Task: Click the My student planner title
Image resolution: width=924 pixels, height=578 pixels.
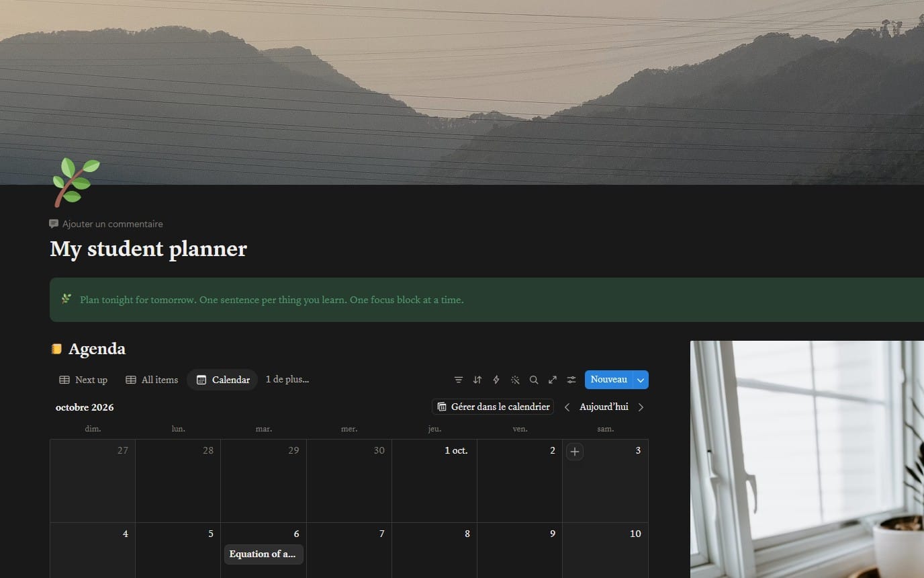Action: click(x=148, y=249)
